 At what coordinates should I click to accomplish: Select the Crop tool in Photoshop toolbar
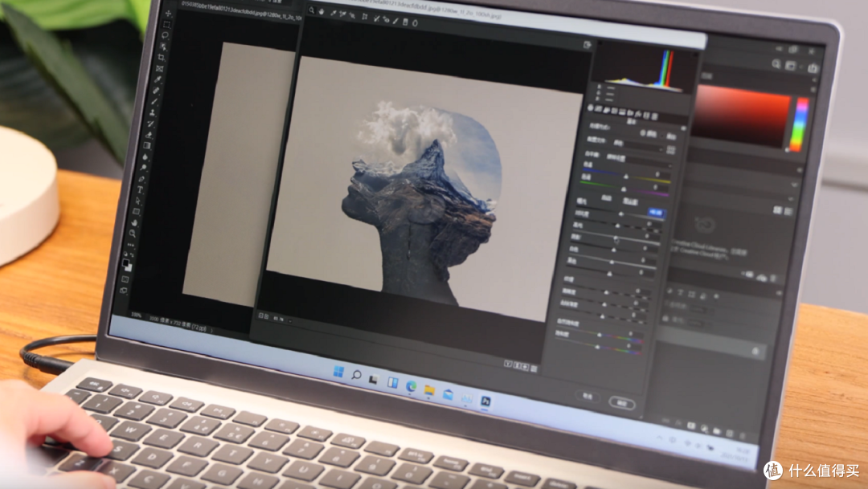pos(162,57)
